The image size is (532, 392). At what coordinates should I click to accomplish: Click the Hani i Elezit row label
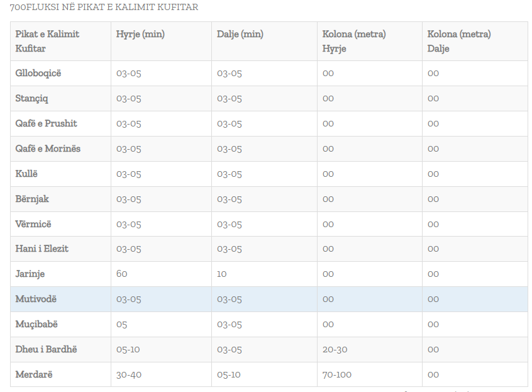tap(42, 249)
